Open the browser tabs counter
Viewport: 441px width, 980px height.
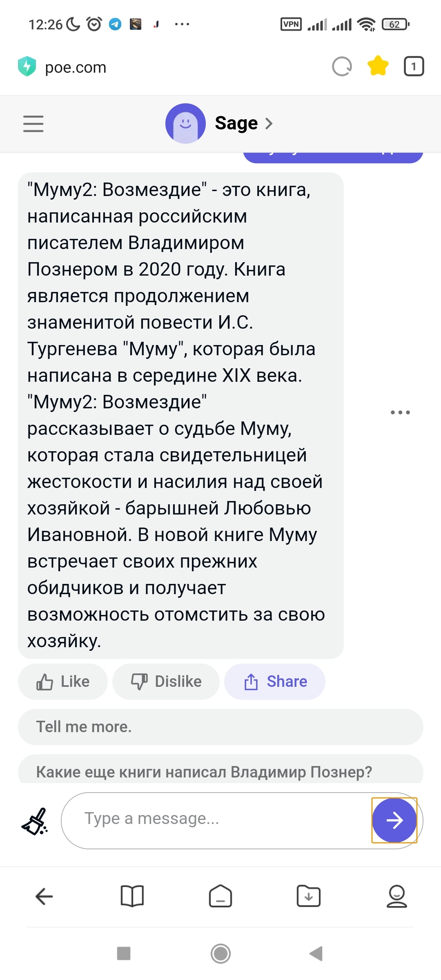(x=414, y=67)
